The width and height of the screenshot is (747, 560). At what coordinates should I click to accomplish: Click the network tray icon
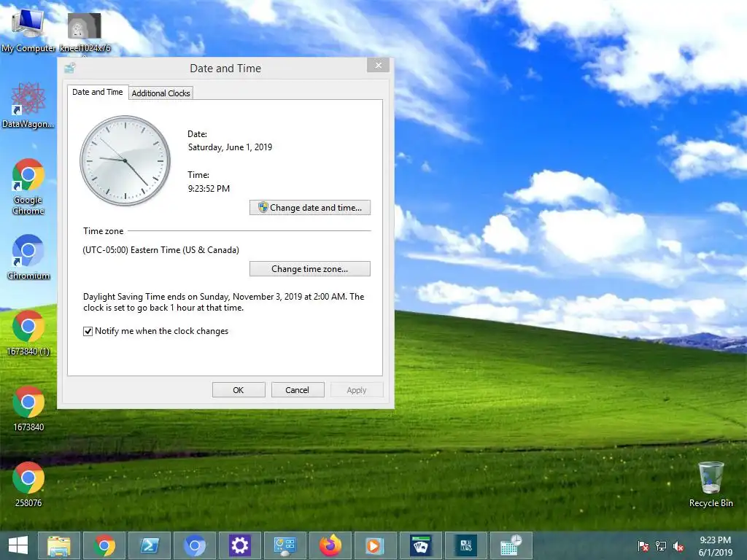click(661, 546)
